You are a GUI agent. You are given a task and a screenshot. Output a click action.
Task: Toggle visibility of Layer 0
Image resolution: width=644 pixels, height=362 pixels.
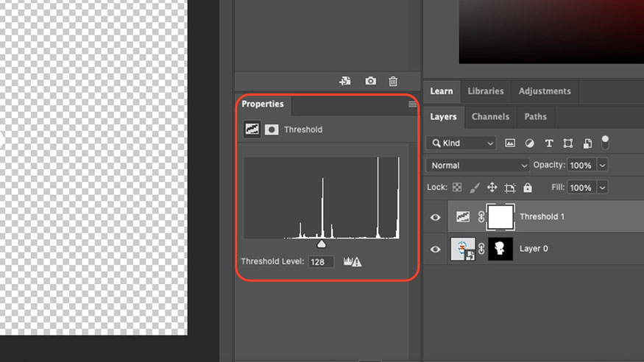pyautogui.click(x=436, y=249)
